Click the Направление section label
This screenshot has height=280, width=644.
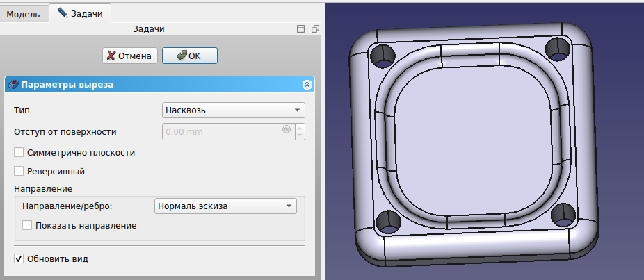43,189
